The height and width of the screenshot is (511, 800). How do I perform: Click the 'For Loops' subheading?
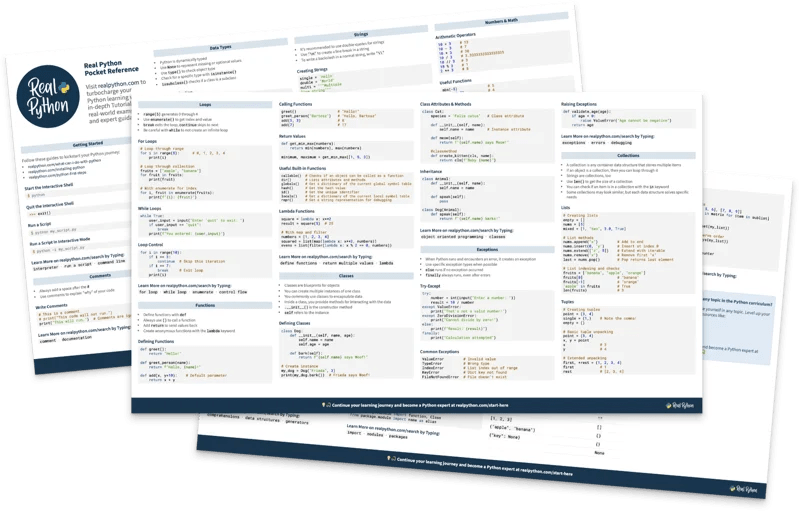click(147, 141)
